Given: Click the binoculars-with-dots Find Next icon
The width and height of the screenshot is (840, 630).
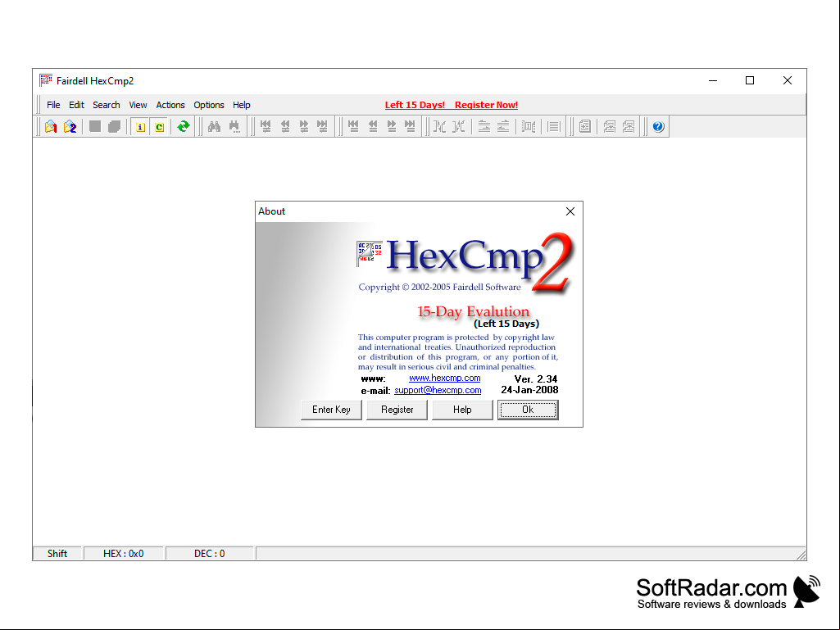Looking at the screenshot, I should tap(234, 126).
